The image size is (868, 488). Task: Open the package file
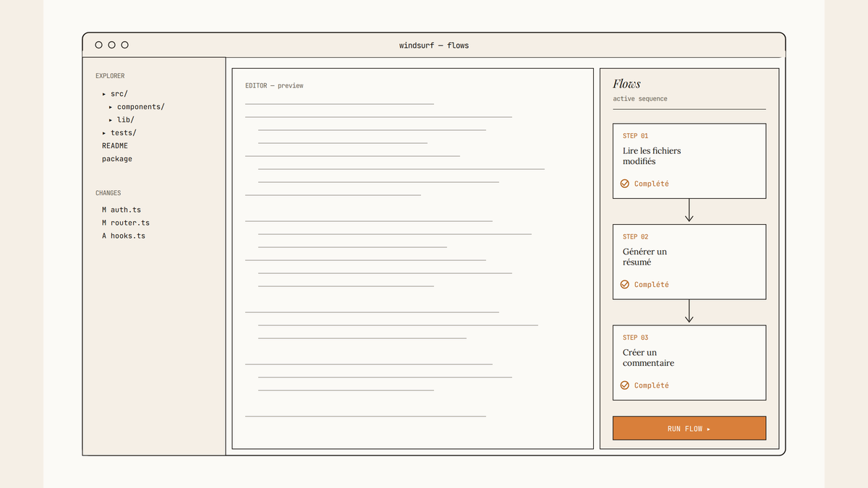(x=117, y=159)
